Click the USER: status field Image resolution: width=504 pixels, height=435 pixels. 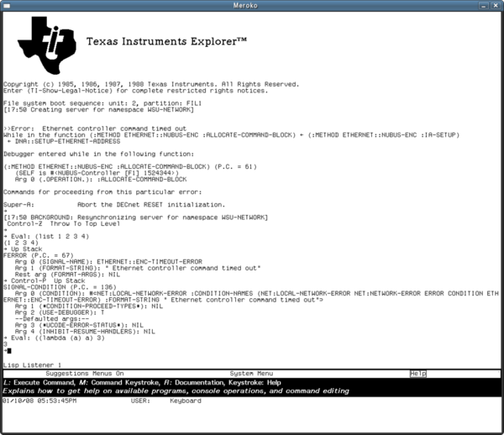point(140,401)
